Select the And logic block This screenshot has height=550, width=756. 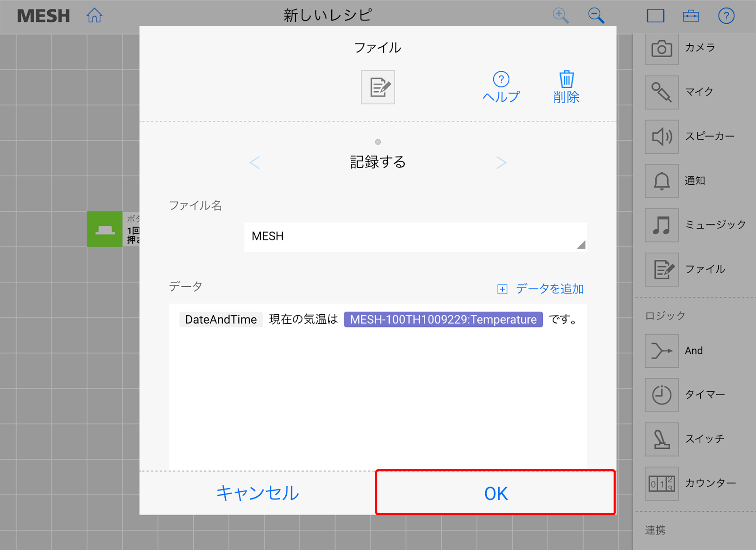661,351
